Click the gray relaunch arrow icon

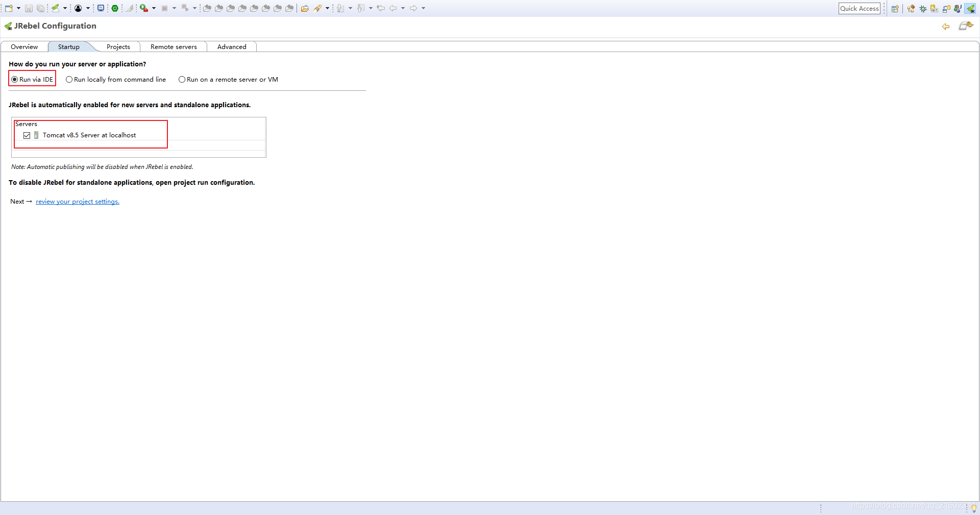pyautogui.click(x=185, y=8)
